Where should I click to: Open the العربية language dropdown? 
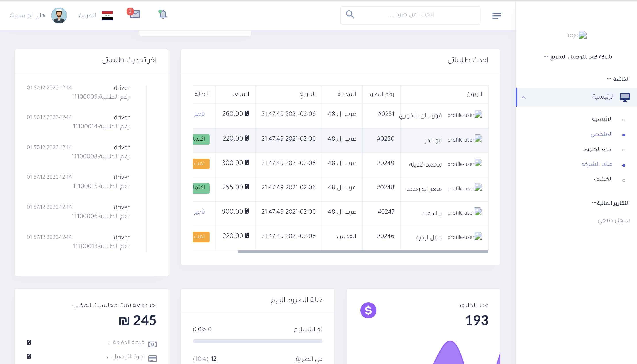tap(87, 15)
